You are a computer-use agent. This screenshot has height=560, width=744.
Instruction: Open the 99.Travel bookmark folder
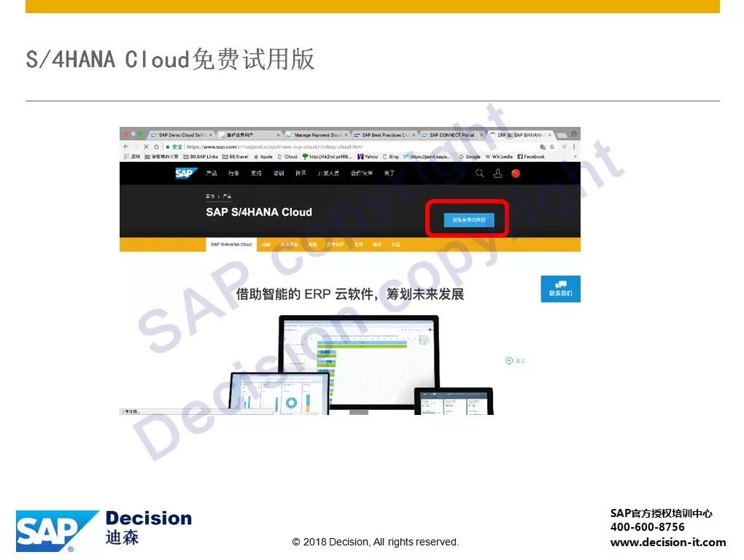[x=236, y=157]
